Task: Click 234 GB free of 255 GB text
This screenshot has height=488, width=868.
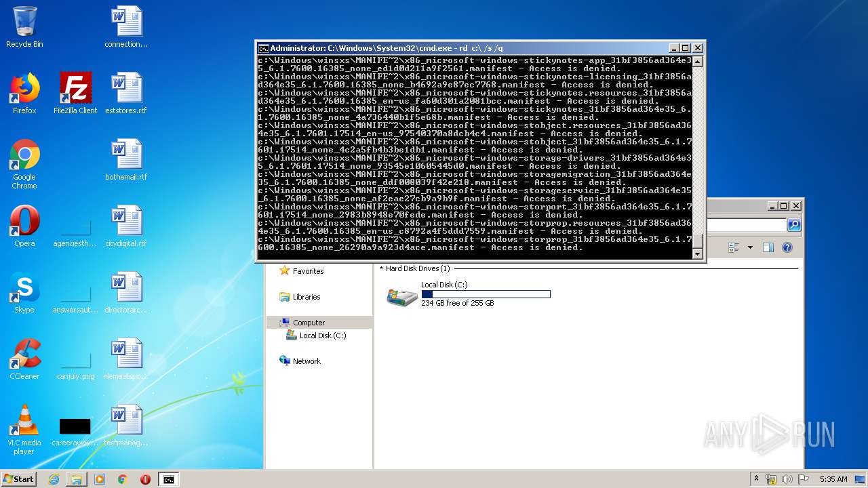Action: click(458, 303)
